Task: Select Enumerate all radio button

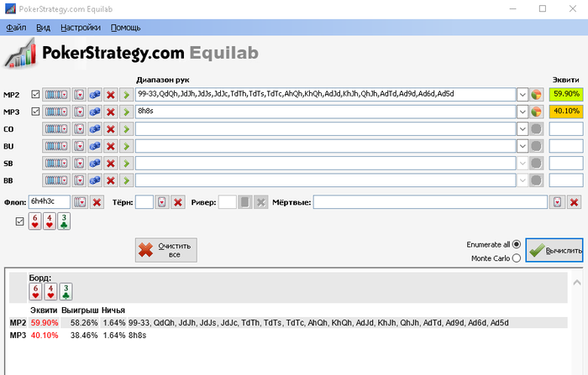Action: [517, 244]
